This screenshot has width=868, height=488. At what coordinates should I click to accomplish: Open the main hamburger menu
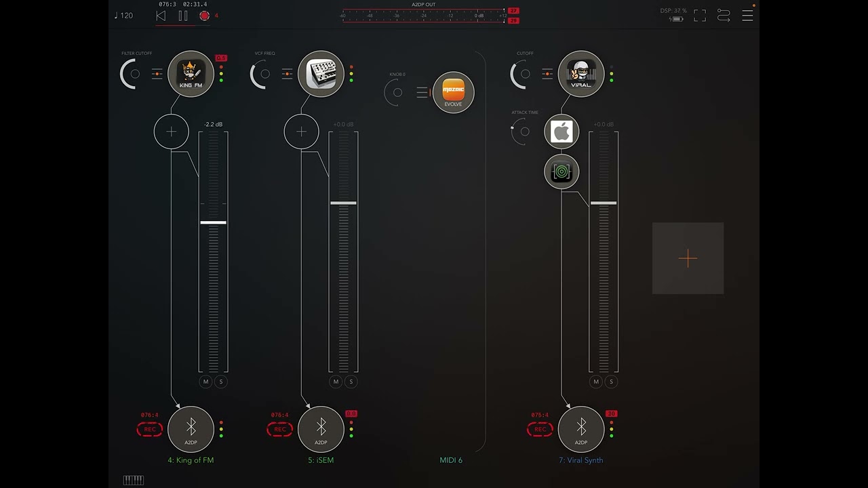pyautogui.click(x=747, y=16)
